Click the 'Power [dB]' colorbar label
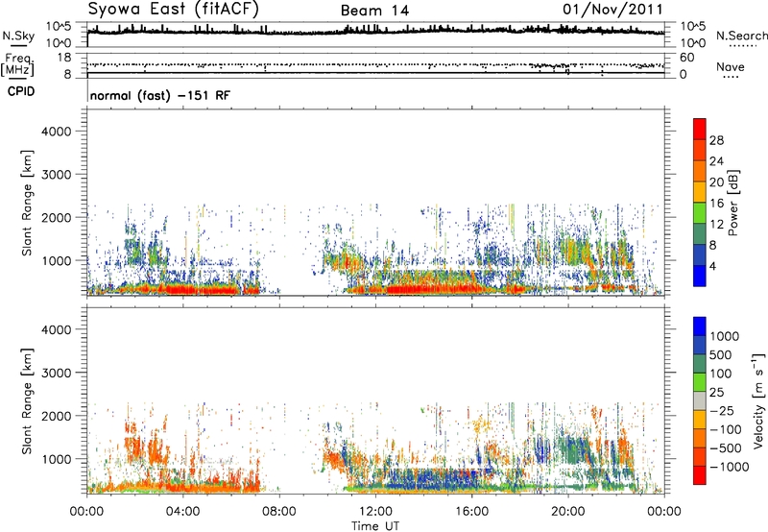The image size is (768, 532). pyautogui.click(x=732, y=203)
